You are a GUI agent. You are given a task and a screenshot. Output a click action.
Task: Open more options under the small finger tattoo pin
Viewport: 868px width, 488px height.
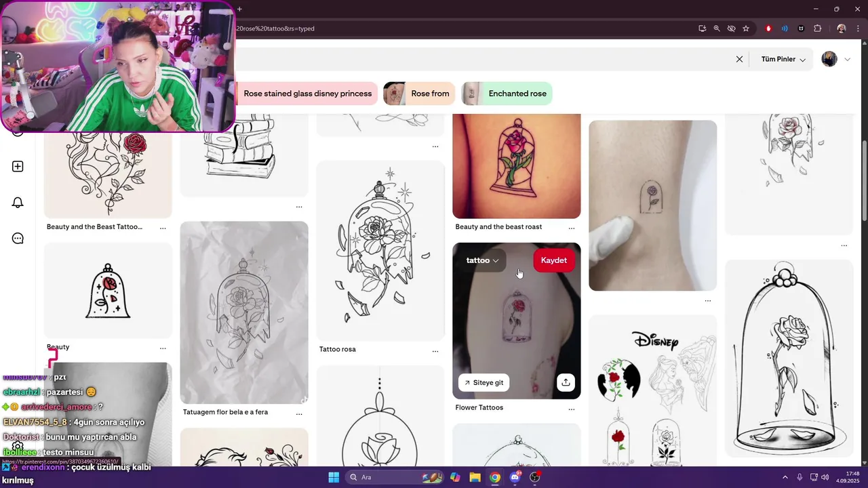click(708, 300)
